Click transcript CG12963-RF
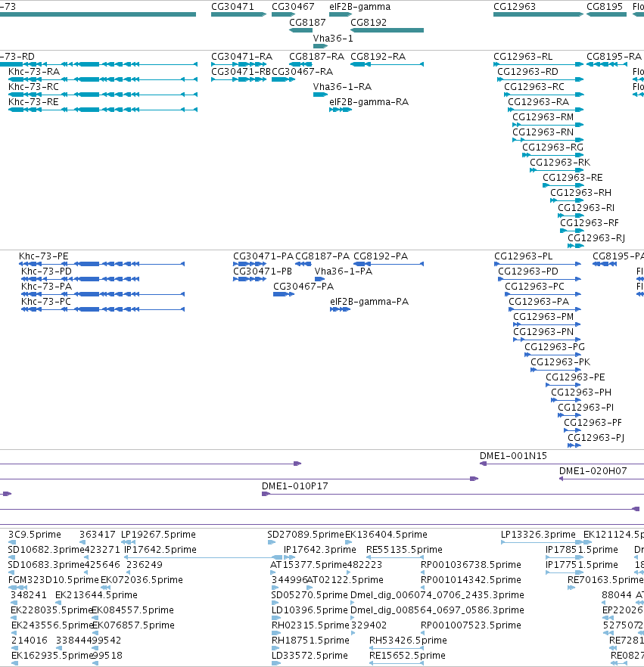 pyautogui.click(x=589, y=223)
